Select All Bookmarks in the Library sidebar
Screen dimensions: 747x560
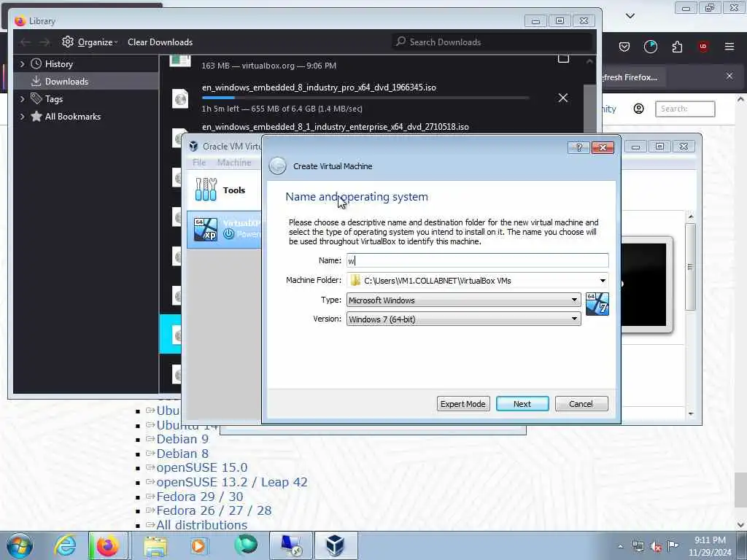tap(72, 117)
